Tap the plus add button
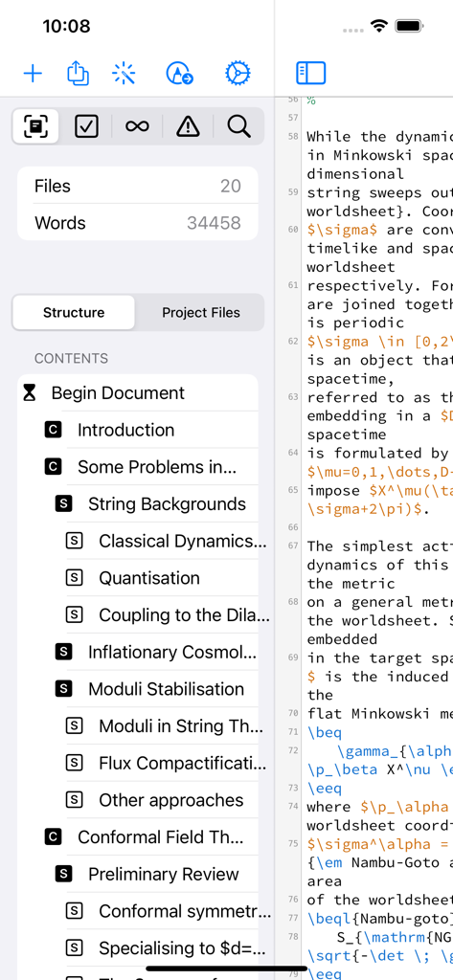The height and width of the screenshot is (980, 453). point(33,74)
